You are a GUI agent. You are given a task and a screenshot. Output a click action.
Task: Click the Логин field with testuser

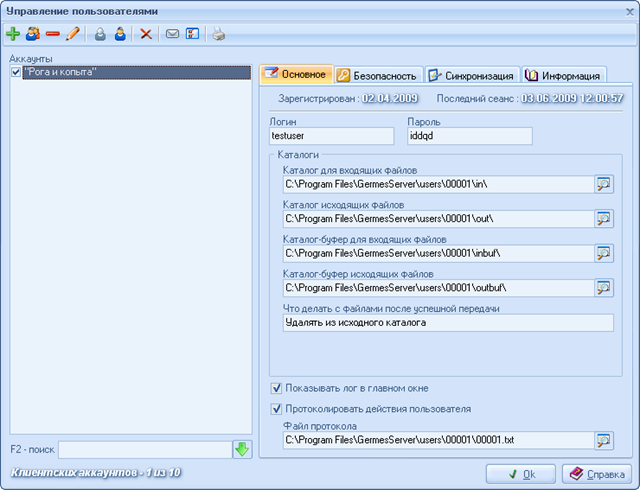coord(331,136)
